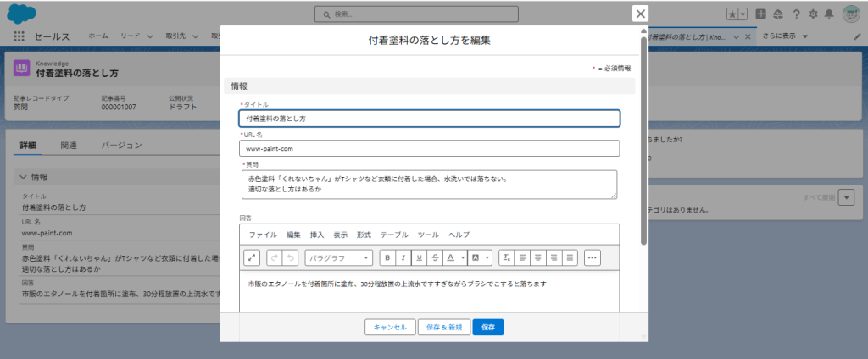Show more toolbar options via ellipsis
Viewport: 868px width, 359px height.
click(x=593, y=257)
